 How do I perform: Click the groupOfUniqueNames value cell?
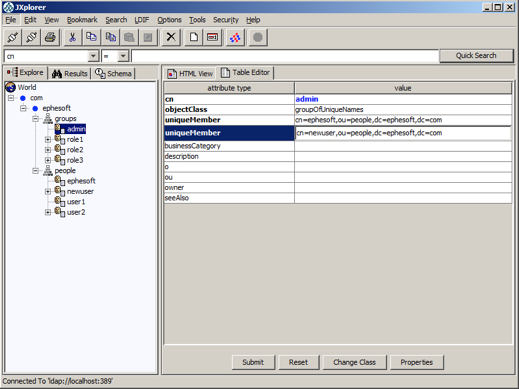(x=403, y=109)
